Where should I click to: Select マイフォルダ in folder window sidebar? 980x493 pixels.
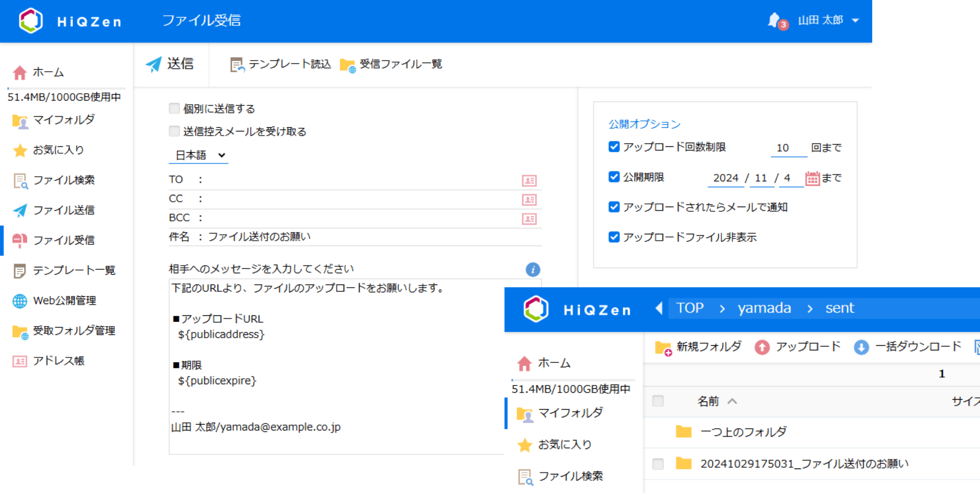coord(560,413)
